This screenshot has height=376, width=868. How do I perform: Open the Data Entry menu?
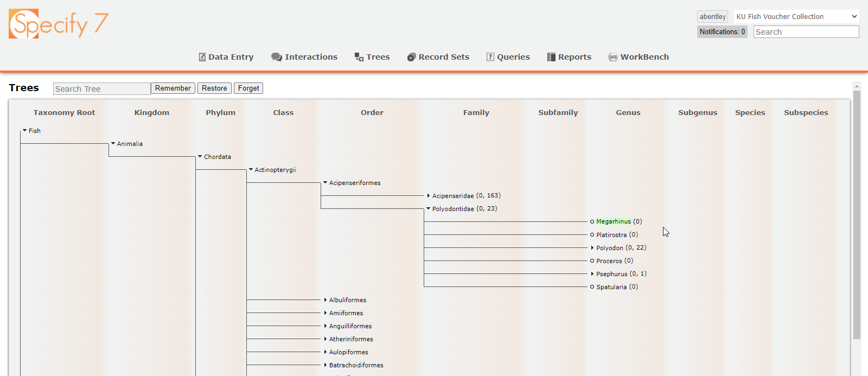226,57
